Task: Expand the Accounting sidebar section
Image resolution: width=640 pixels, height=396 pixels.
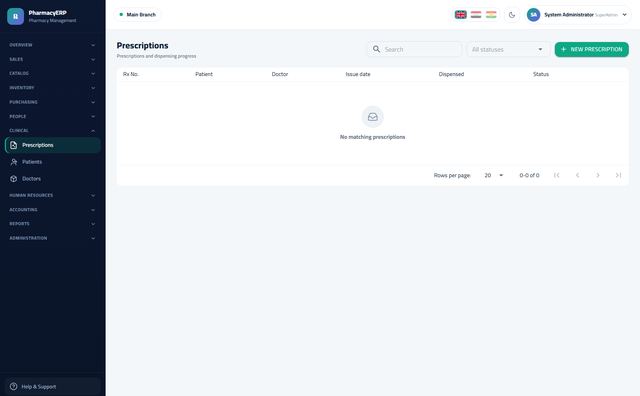Action: pyautogui.click(x=52, y=209)
